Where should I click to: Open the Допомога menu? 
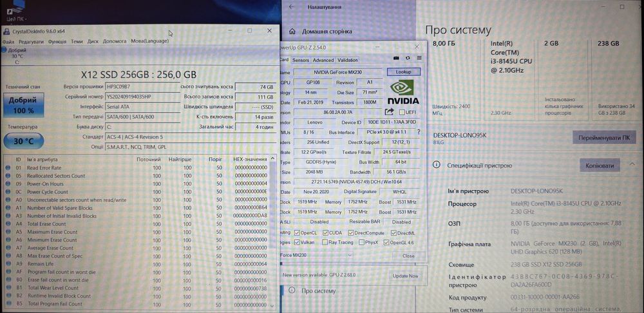[x=115, y=41]
